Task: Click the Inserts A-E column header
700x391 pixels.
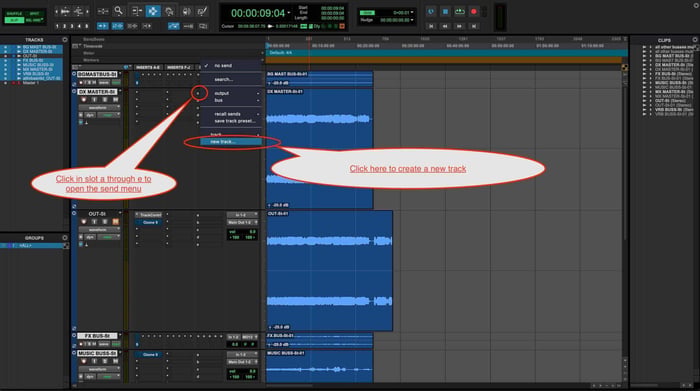Action: [148, 67]
